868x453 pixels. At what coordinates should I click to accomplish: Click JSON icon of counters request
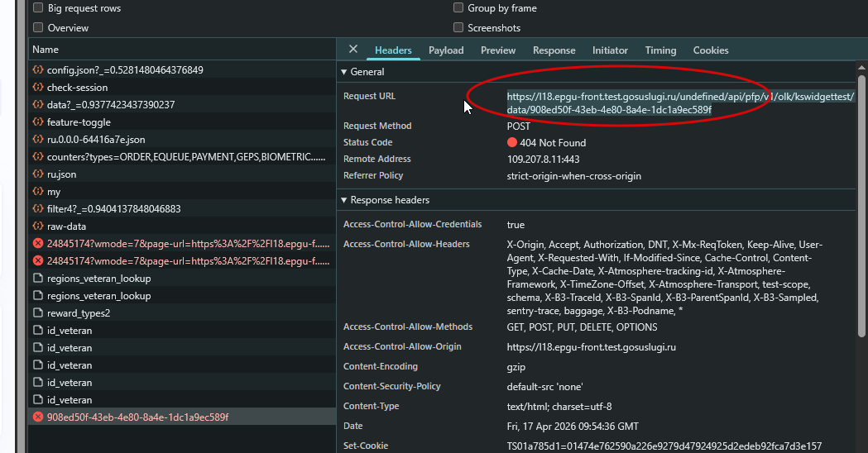(37, 156)
